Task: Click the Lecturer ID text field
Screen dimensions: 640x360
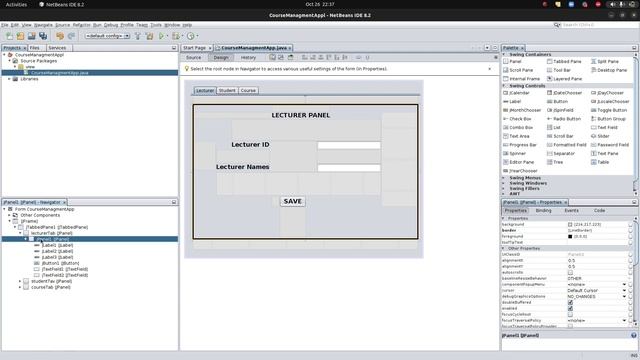Action: pyautogui.click(x=349, y=145)
